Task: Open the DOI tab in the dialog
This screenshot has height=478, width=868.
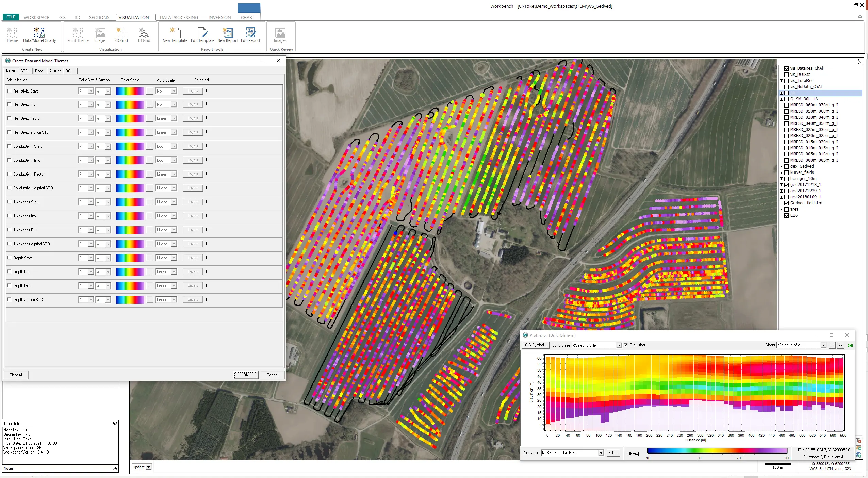Action: 69,71
